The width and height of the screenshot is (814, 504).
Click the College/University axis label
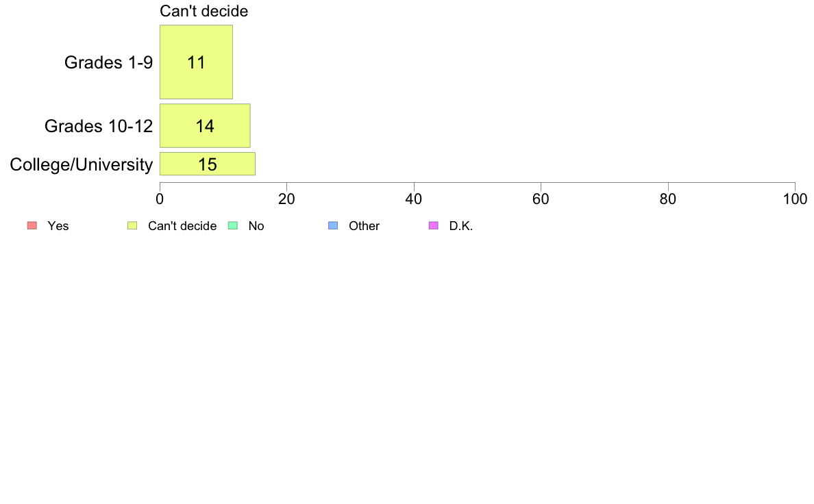click(x=82, y=164)
